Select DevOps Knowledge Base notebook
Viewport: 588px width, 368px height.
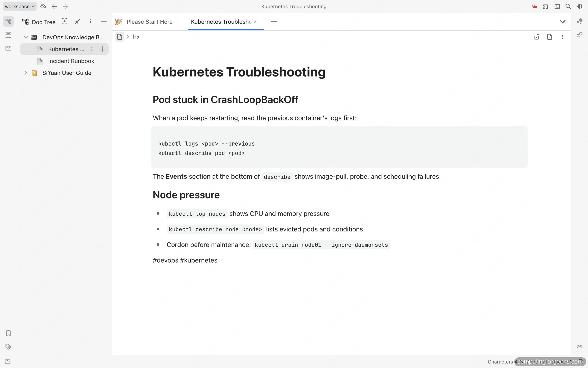pos(65,37)
